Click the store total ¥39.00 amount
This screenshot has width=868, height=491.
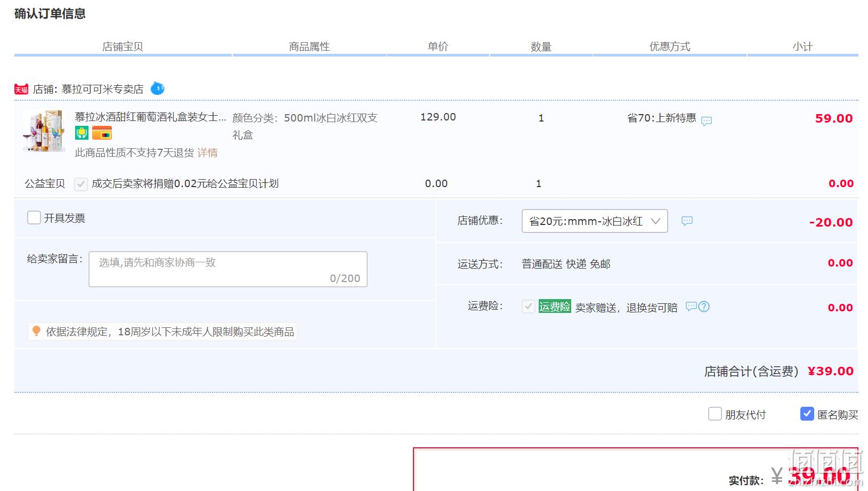coord(831,371)
